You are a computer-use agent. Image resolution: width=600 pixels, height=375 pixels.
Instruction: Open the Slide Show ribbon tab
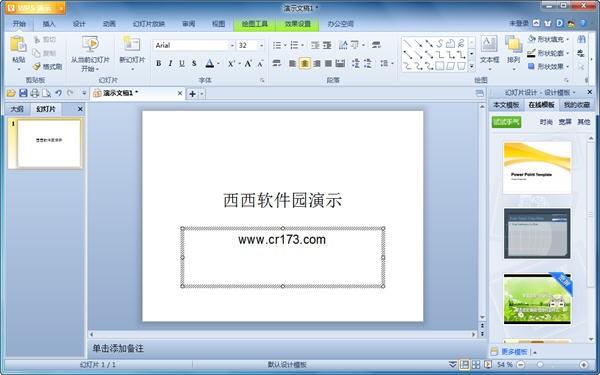pyautogui.click(x=149, y=24)
